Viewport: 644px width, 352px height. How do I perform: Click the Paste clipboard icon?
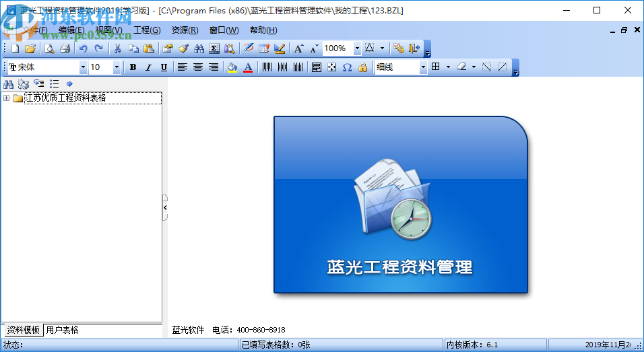point(149,48)
